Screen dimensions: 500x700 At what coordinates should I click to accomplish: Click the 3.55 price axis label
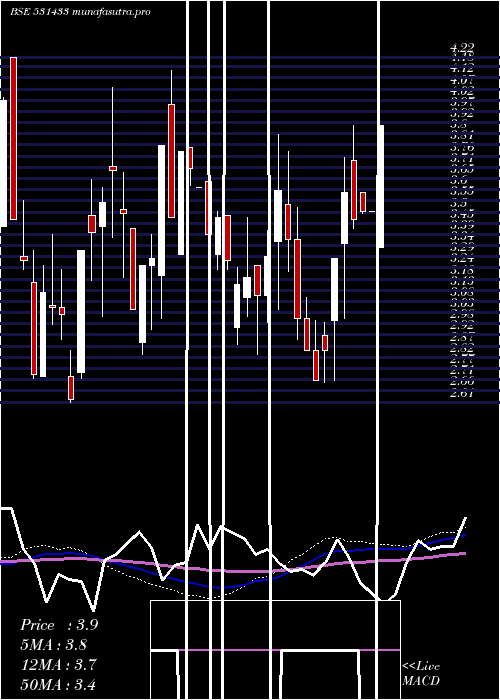click(x=462, y=192)
